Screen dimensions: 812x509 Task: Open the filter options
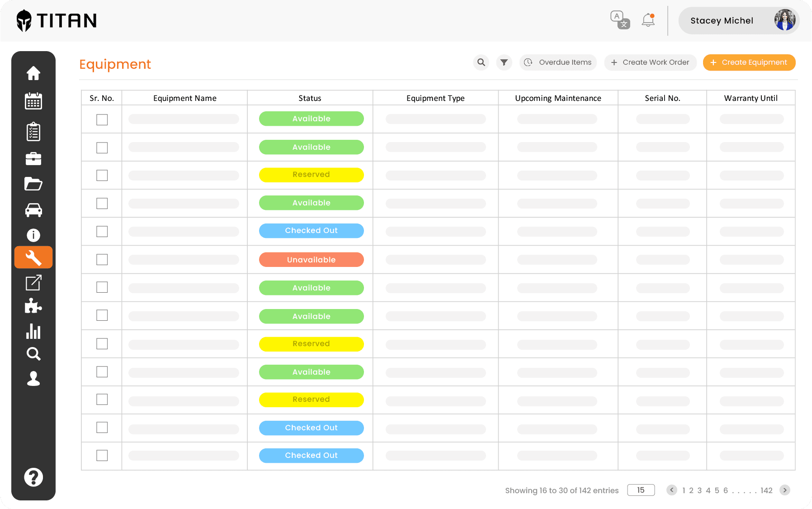point(504,62)
